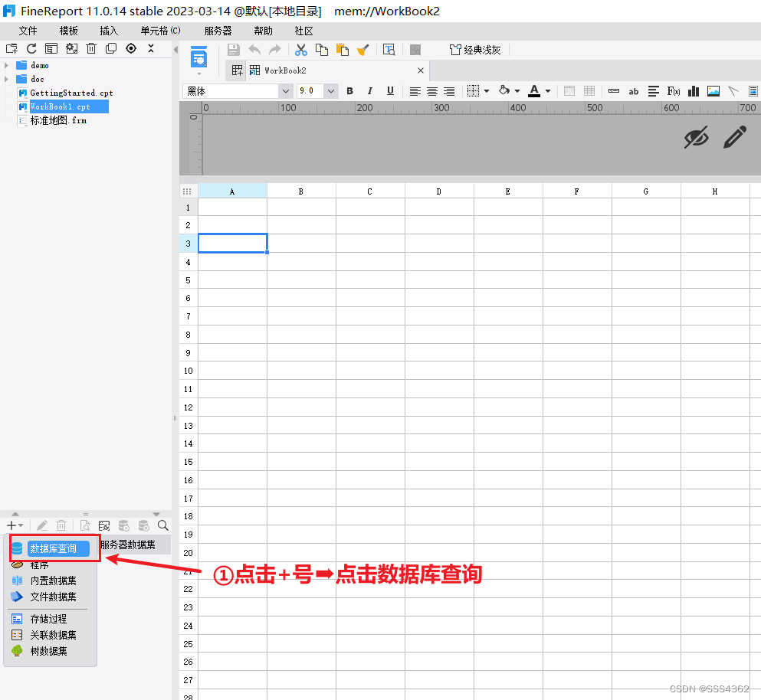Click the pencil edit icon in ruler area
The width and height of the screenshot is (761, 700).
[x=735, y=137]
